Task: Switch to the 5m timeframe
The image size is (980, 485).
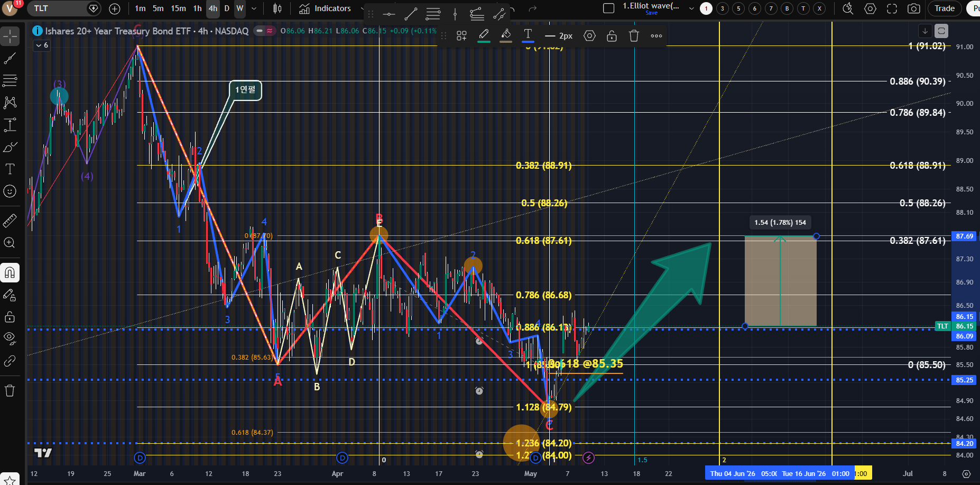Action: tap(158, 8)
